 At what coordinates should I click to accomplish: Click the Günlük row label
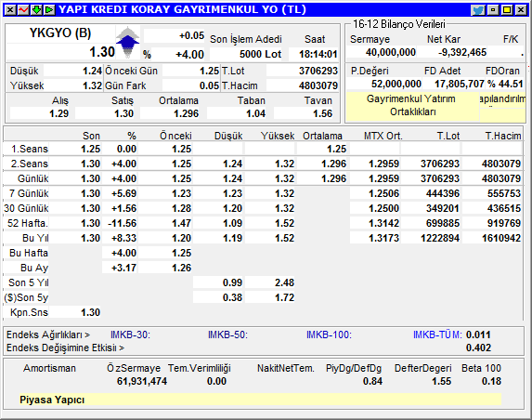pyautogui.click(x=32, y=179)
